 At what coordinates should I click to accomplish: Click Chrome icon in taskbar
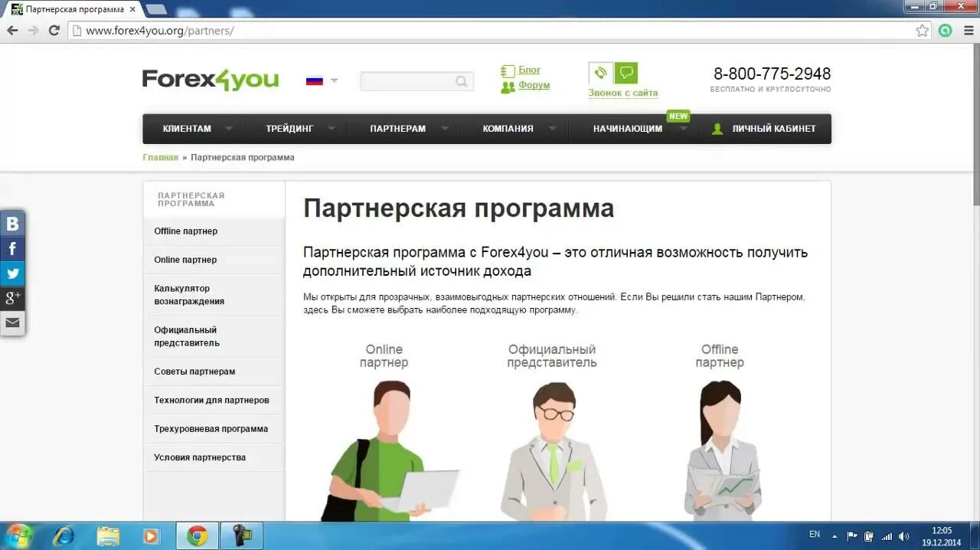[x=198, y=536]
